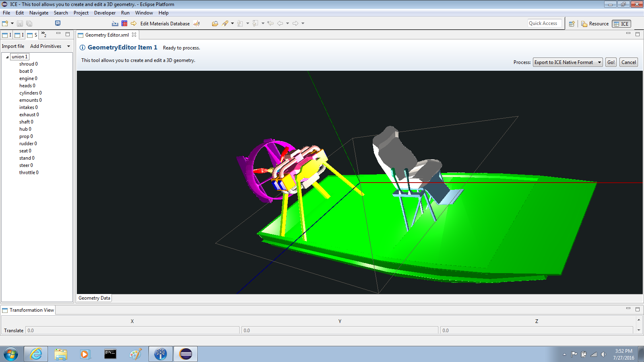Close the Geometry Editor.xml tab
Viewport: 644px width, 362px height.
point(134,35)
